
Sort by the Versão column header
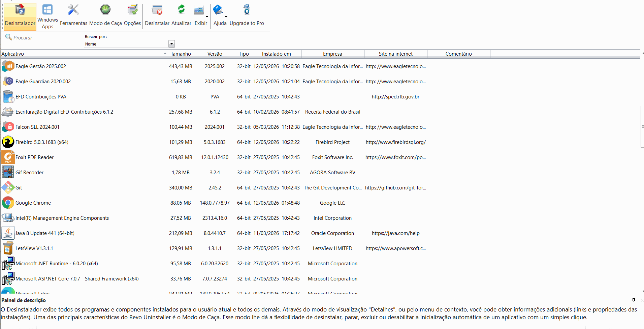click(215, 54)
